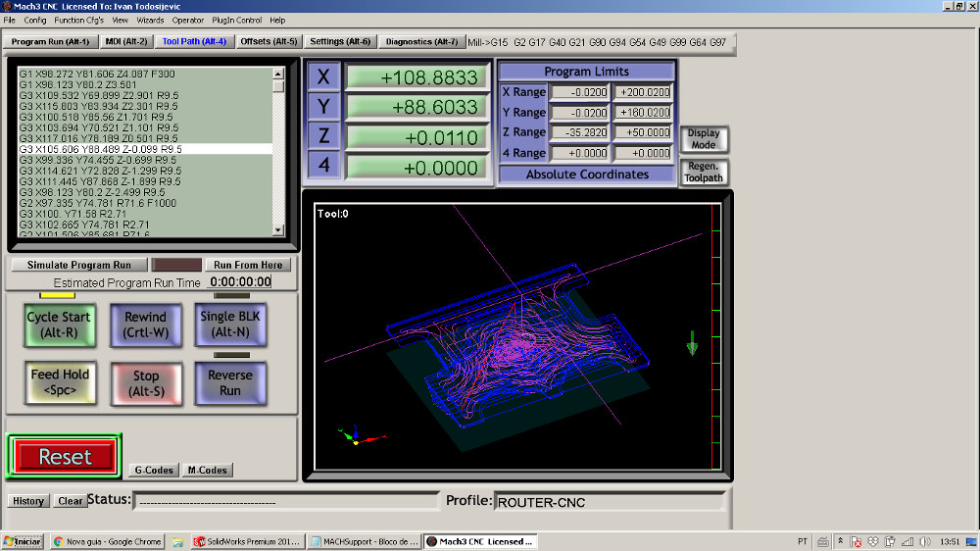Image resolution: width=980 pixels, height=551 pixels.
Task: Switch to SolidWorks Premium taskbar item
Action: pos(248,541)
